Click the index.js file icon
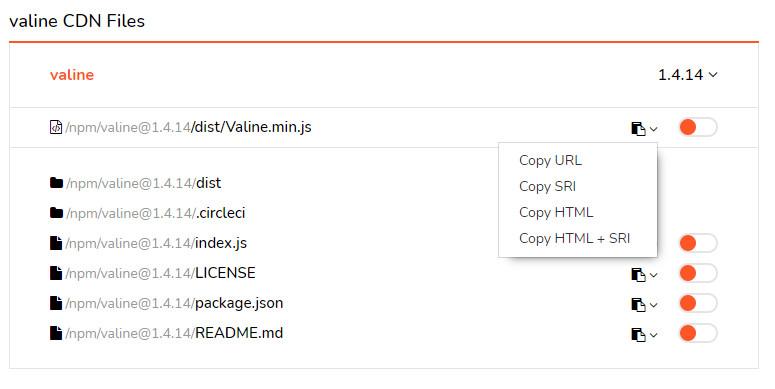This screenshot has height=389, width=775. point(56,243)
